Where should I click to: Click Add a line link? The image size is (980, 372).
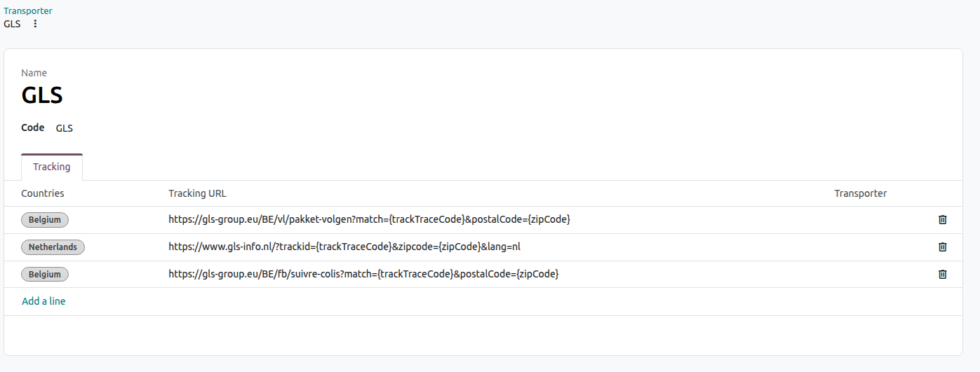point(43,301)
